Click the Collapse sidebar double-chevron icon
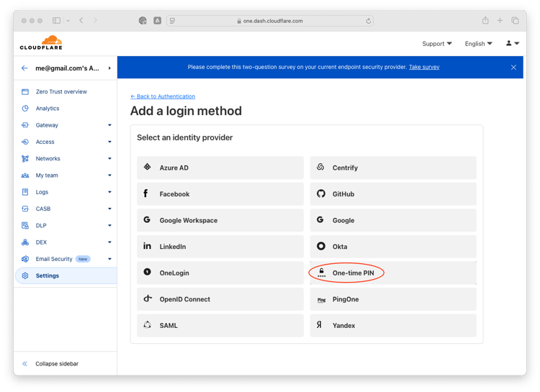 coord(24,364)
